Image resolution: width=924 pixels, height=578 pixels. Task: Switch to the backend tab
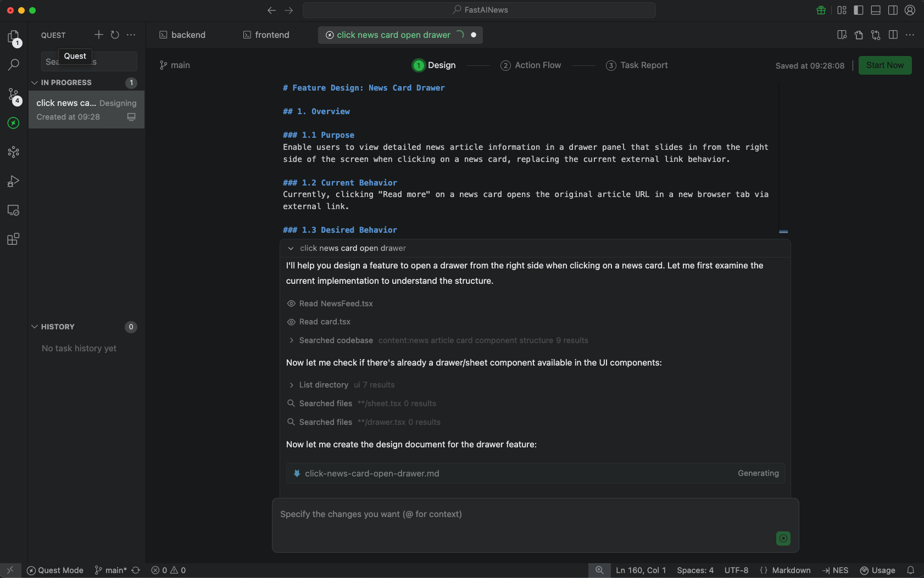pyautogui.click(x=182, y=35)
